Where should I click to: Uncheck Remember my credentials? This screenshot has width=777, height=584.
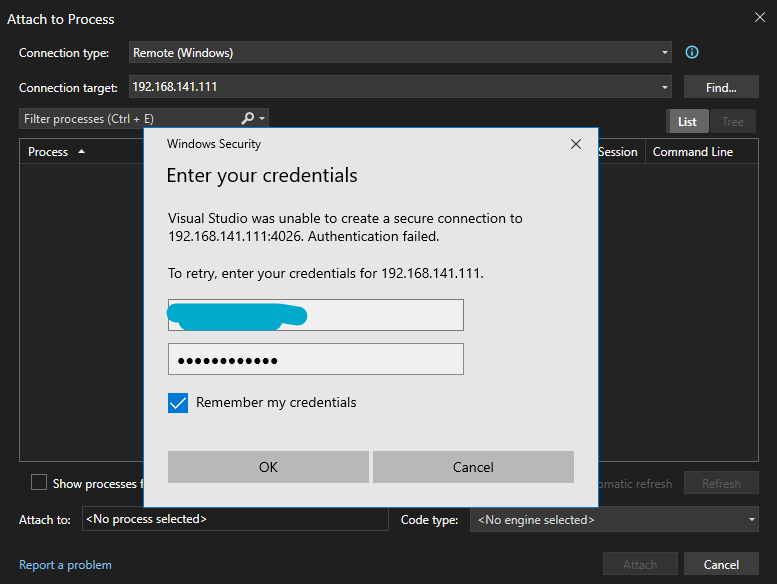coord(178,403)
